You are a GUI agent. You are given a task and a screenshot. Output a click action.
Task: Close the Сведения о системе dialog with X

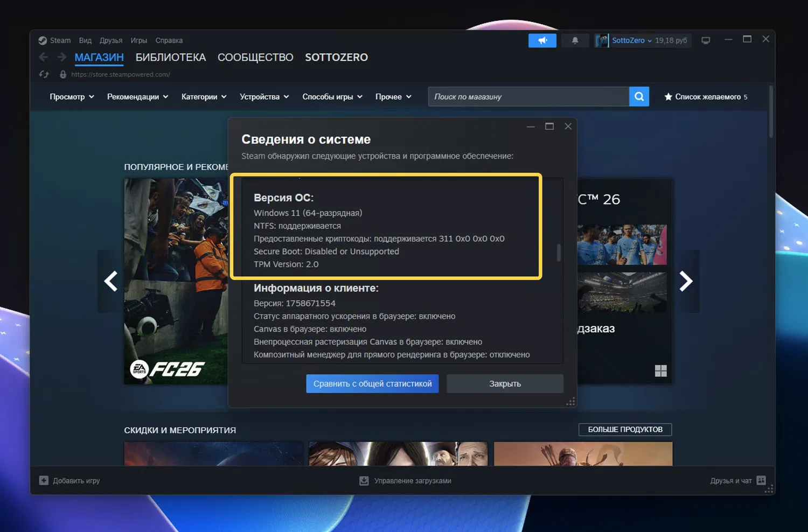pyautogui.click(x=568, y=126)
